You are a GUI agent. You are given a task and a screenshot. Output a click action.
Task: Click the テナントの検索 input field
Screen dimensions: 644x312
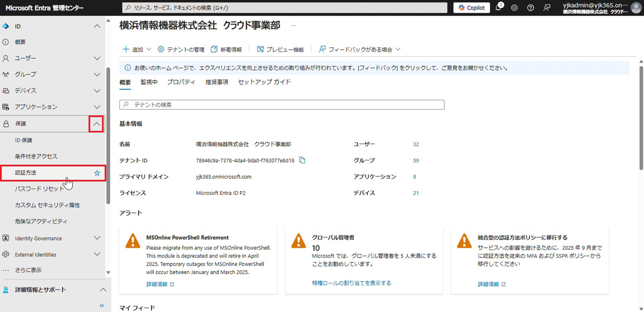click(x=282, y=105)
